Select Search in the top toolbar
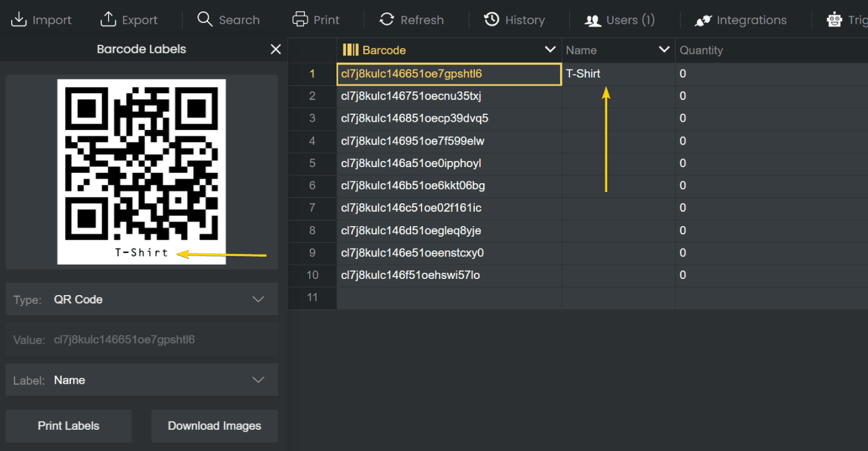The height and width of the screenshot is (451, 868). tap(228, 20)
